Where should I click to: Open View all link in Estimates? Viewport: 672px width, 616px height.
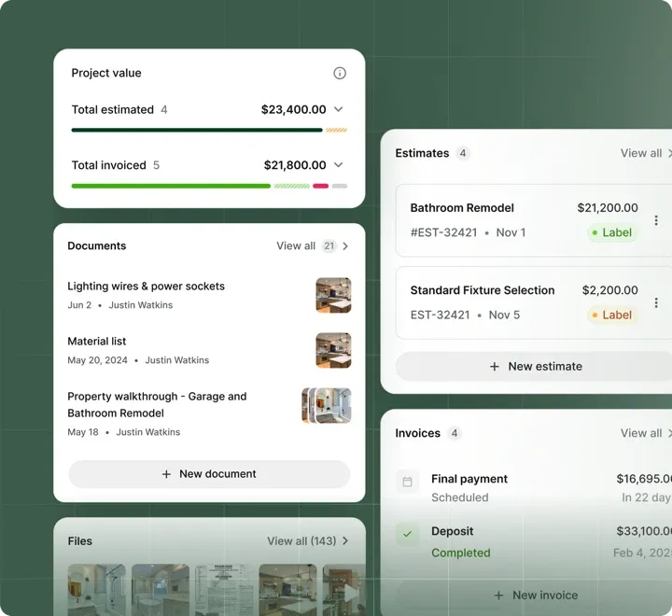click(x=641, y=153)
